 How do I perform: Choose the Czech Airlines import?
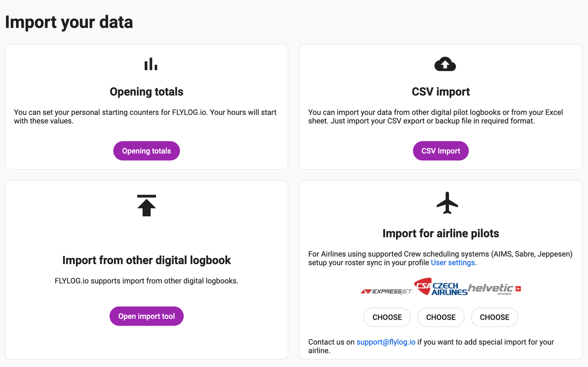pos(441,317)
